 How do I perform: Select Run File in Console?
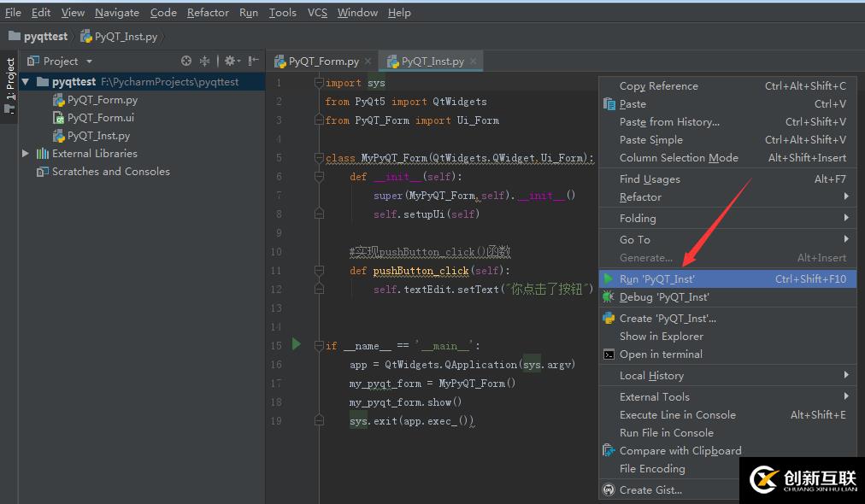click(x=727, y=433)
